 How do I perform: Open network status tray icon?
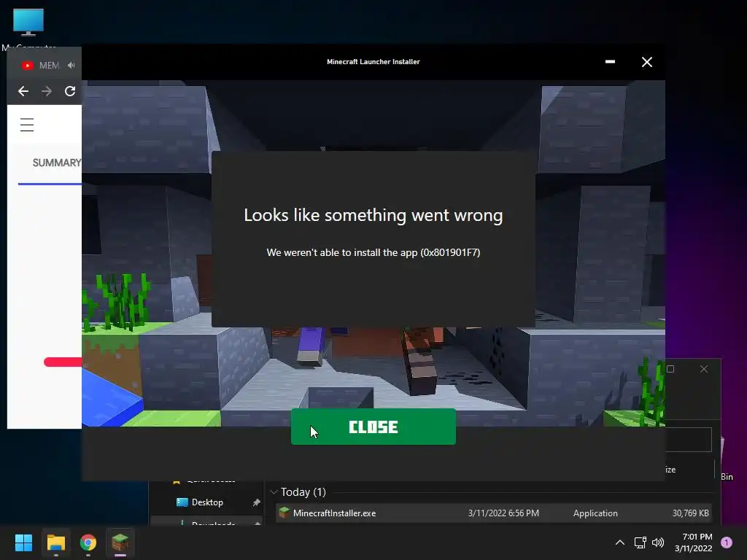click(640, 542)
